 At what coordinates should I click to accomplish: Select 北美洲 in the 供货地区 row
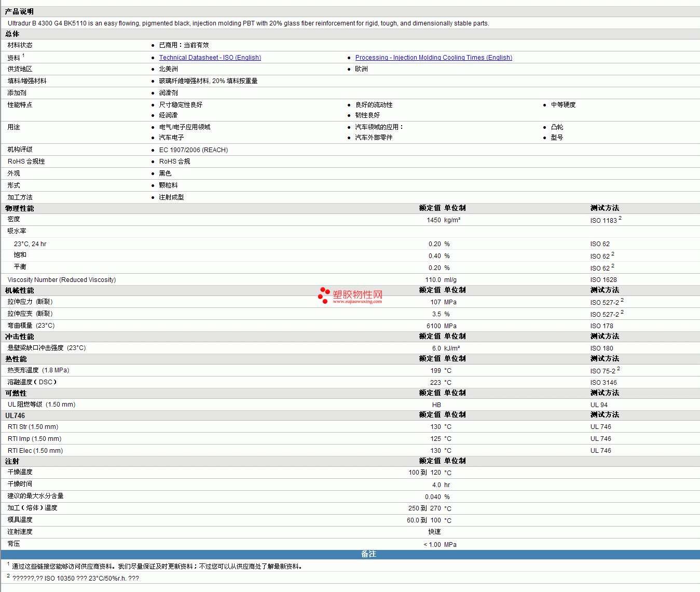168,69
